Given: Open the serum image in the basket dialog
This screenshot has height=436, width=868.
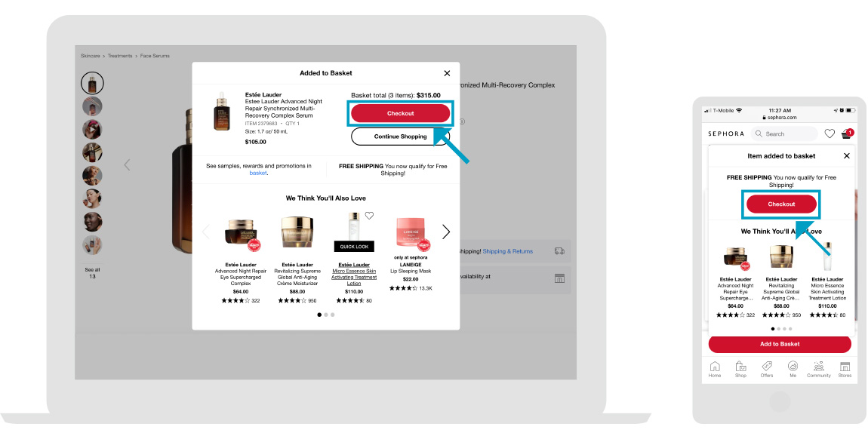Looking at the screenshot, I should 222,111.
